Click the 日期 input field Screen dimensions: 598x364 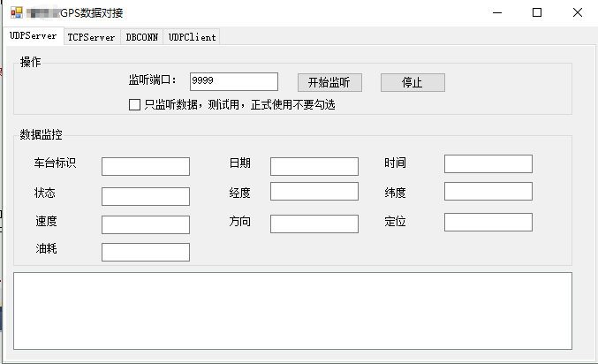[314, 166]
